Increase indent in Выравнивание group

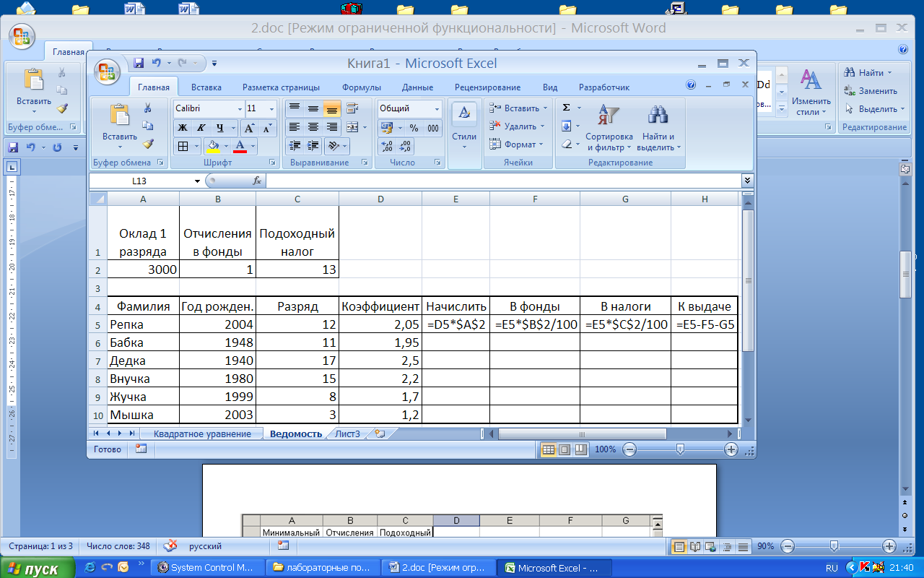[313, 146]
